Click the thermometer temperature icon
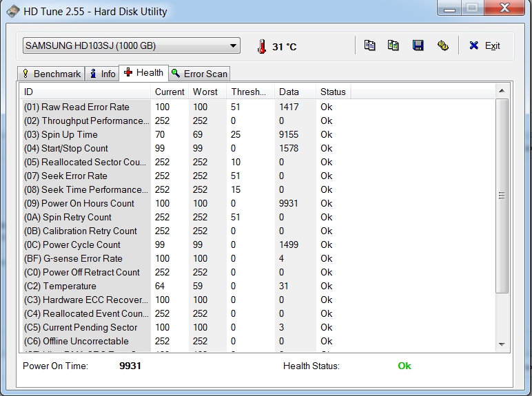The image size is (532, 396). [x=261, y=46]
